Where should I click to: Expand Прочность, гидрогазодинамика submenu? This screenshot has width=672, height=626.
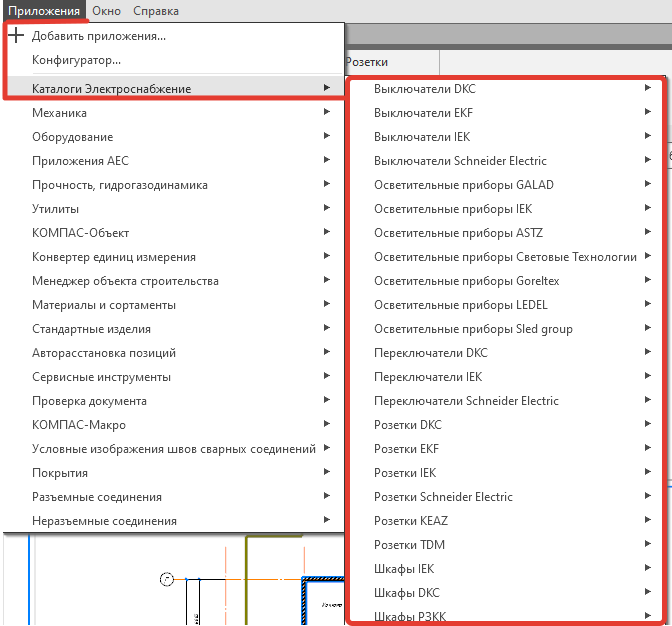120,185
